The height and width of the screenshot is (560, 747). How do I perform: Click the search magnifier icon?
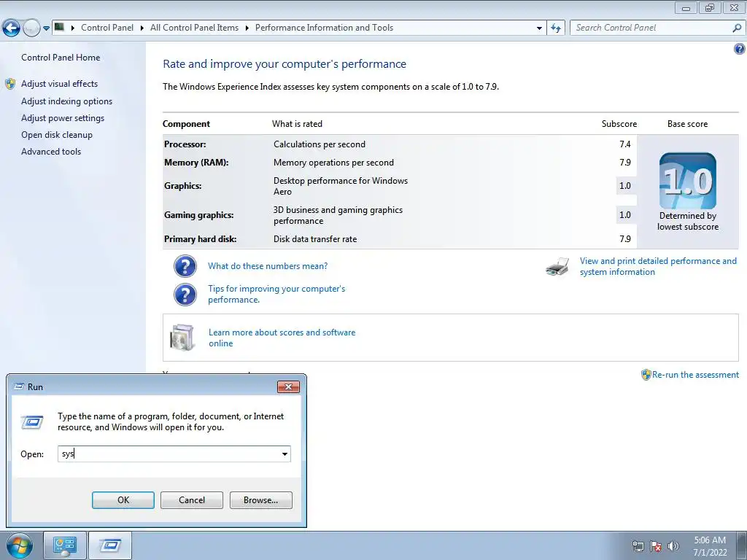point(737,28)
